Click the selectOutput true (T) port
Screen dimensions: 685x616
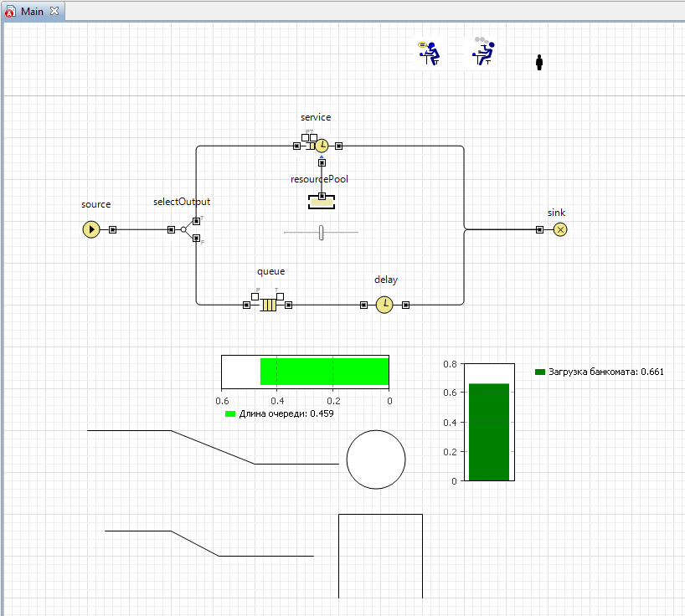(197, 221)
